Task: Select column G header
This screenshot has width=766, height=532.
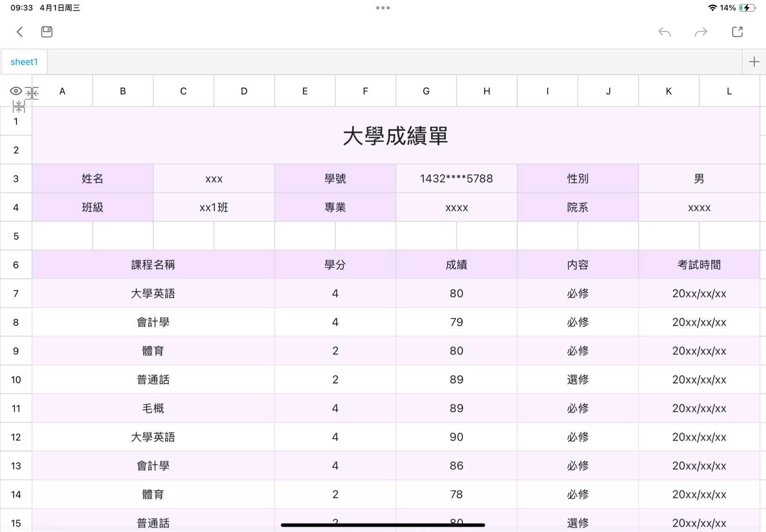Action: [x=426, y=91]
